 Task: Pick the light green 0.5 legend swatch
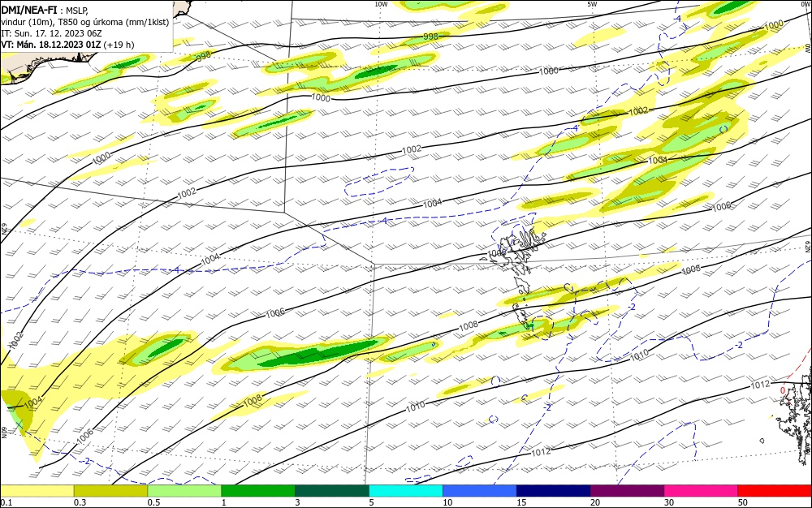184,491
